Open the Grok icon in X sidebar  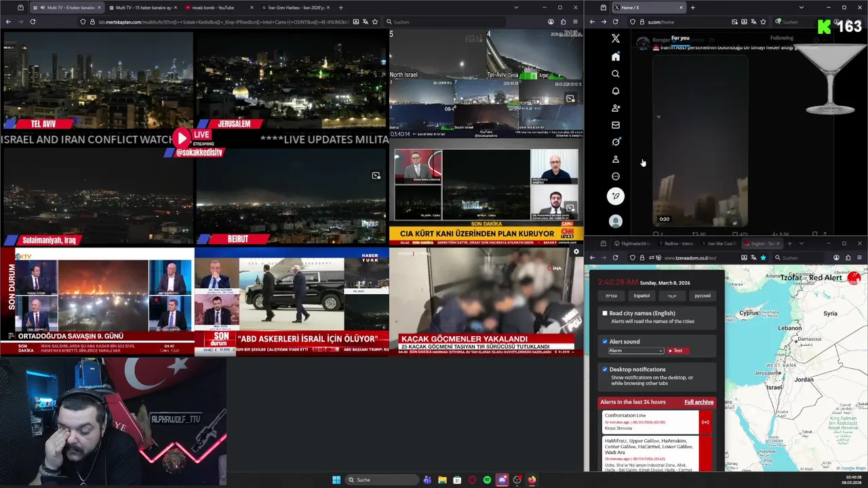tap(616, 142)
